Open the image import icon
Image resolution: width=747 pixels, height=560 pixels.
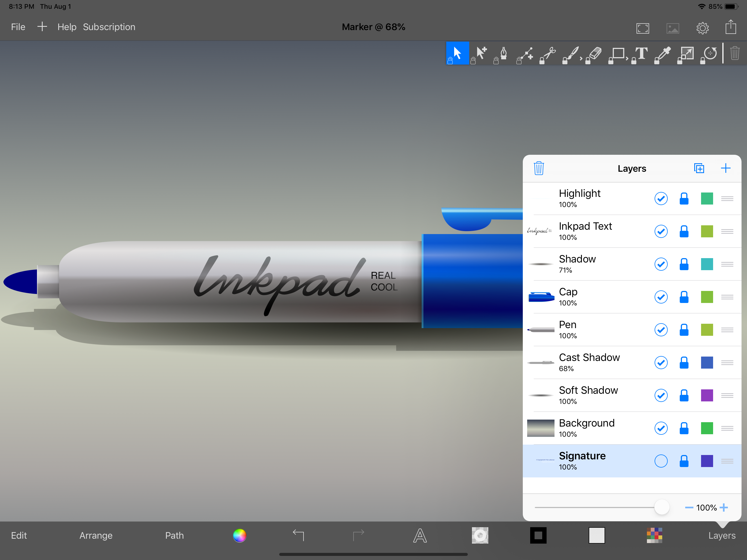pos(673,28)
